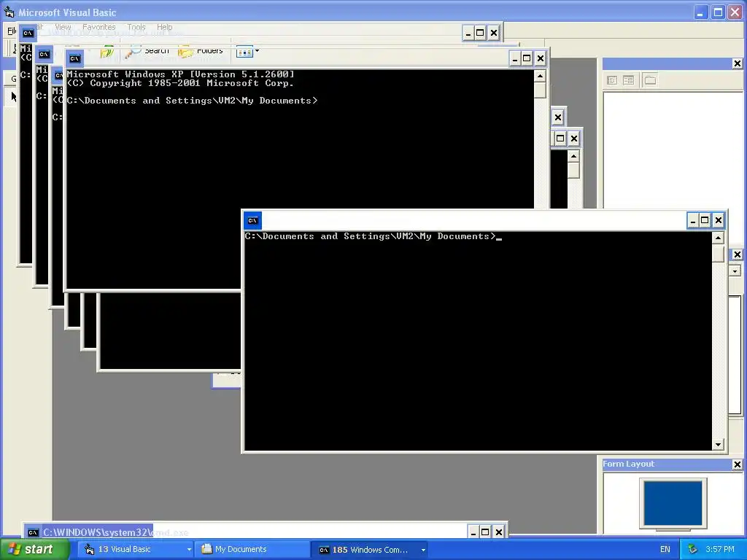747x560 pixels.
Task: Click View Object icon in Project Explorer
Action: [x=628, y=80]
